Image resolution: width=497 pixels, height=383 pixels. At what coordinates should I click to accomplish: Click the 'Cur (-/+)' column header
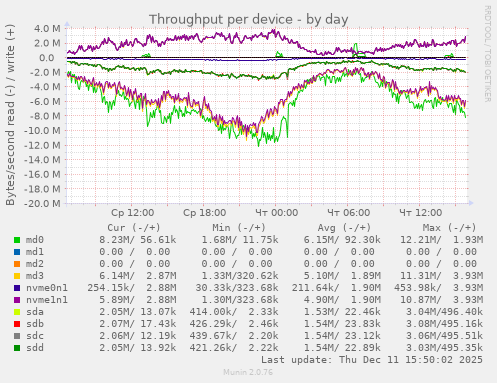[x=134, y=228]
